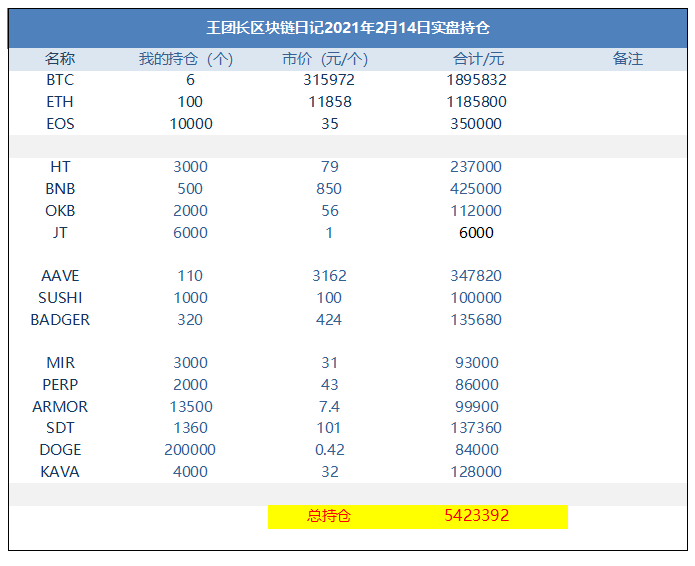695x566 pixels.
Task: Click the BNB name cell
Action: (x=60, y=189)
